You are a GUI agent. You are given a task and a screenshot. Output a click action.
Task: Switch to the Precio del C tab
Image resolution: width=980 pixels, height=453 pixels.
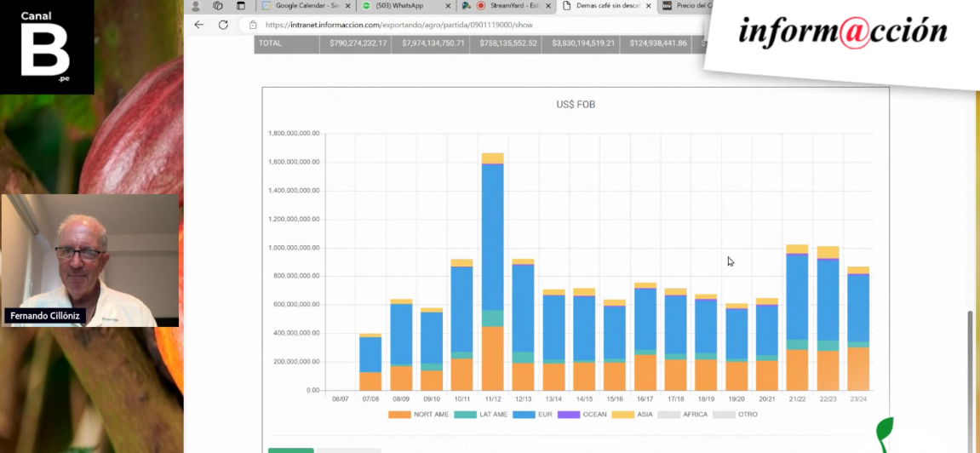tap(685, 6)
